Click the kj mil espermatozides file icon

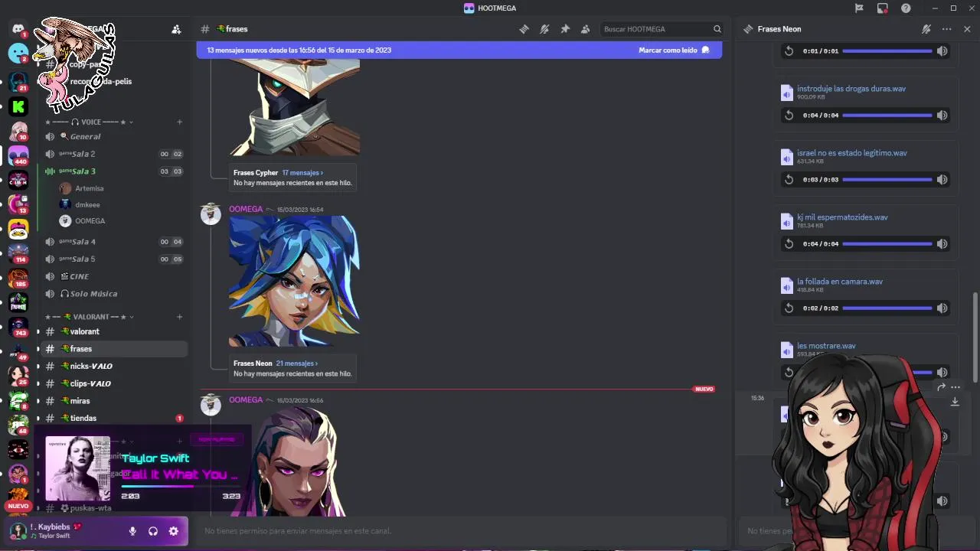pyautogui.click(x=786, y=221)
